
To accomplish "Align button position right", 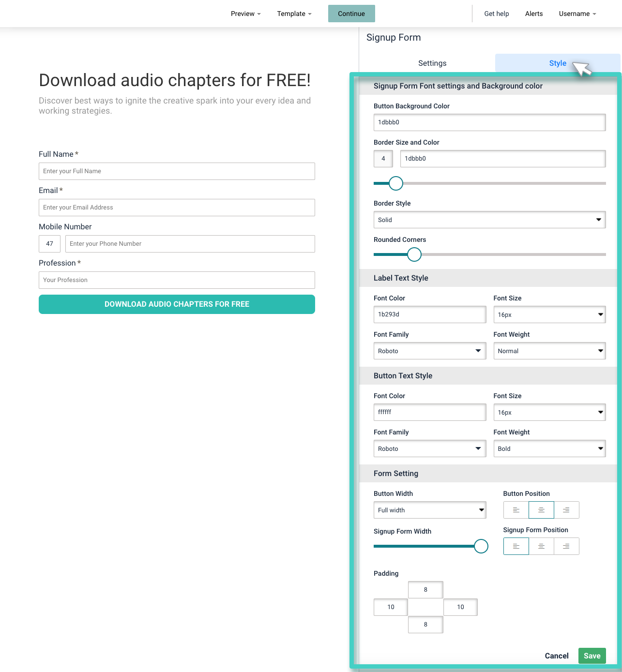I will click(566, 510).
